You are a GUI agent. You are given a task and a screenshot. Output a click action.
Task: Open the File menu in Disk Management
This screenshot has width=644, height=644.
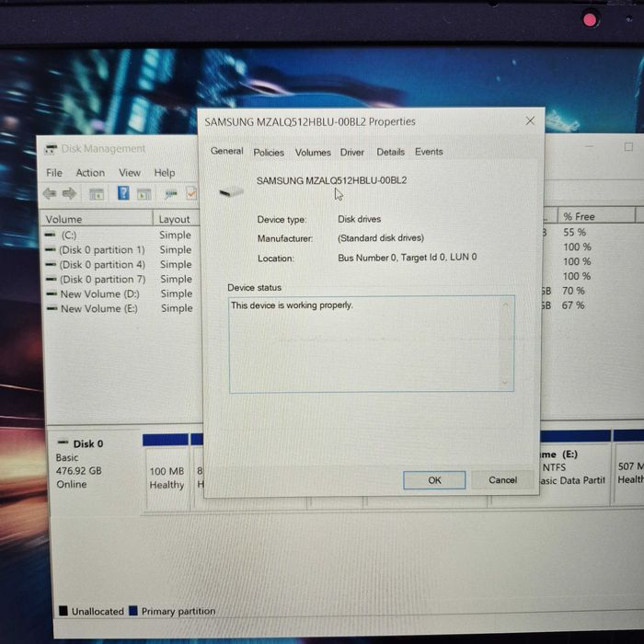(54, 173)
